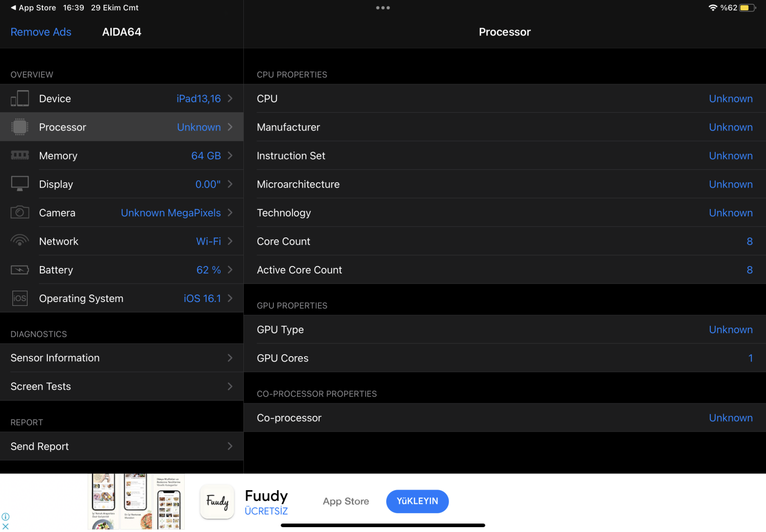The width and height of the screenshot is (766, 532).
Task: Tap the Camera icon in sidebar
Action: [x=20, y=212]
